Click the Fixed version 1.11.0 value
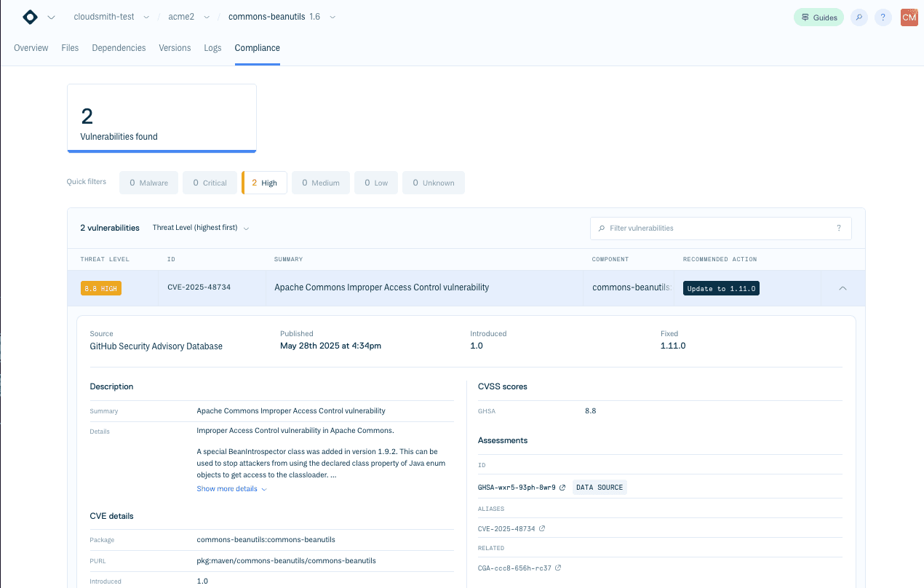 click(673, 346)
